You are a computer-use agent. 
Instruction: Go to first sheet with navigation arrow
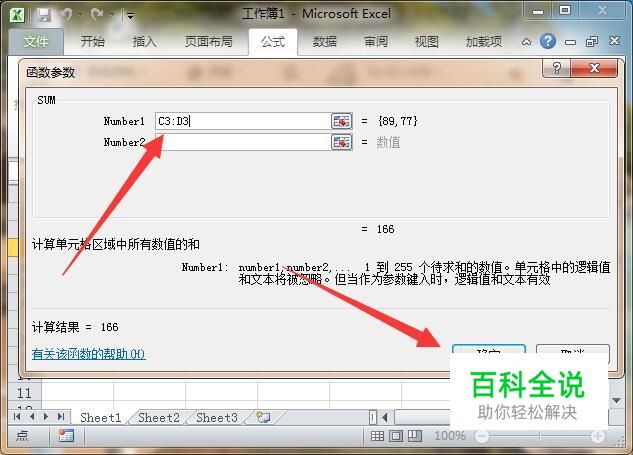[17, 417]
